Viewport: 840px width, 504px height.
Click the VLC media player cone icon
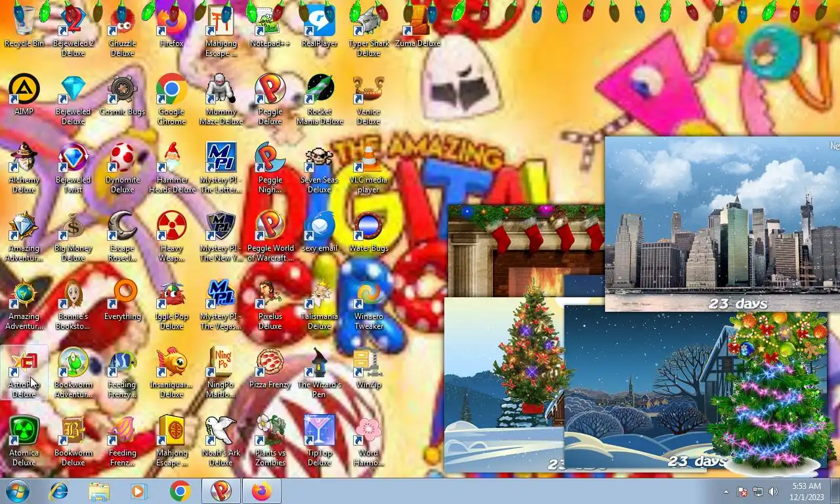(368, 167)
